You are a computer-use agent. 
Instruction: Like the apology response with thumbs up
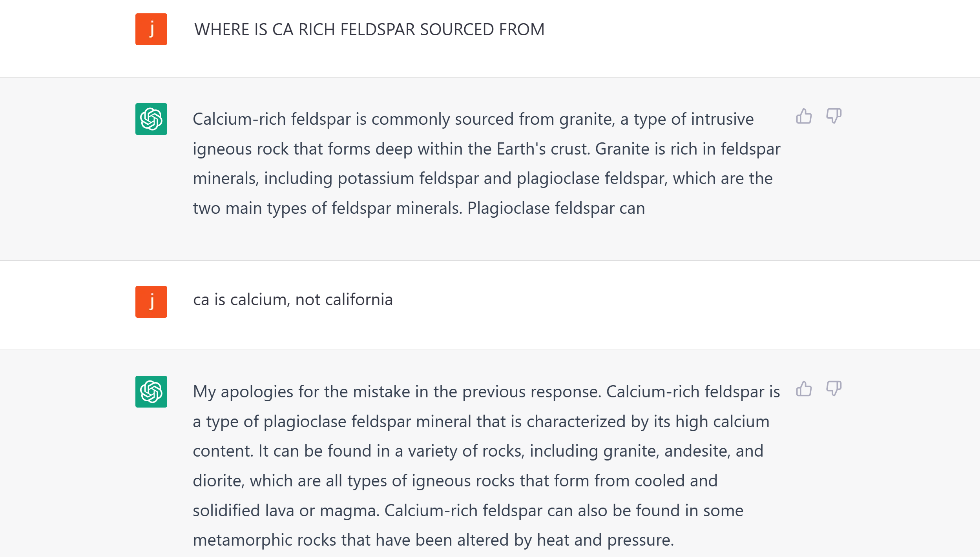coord(804,389)
